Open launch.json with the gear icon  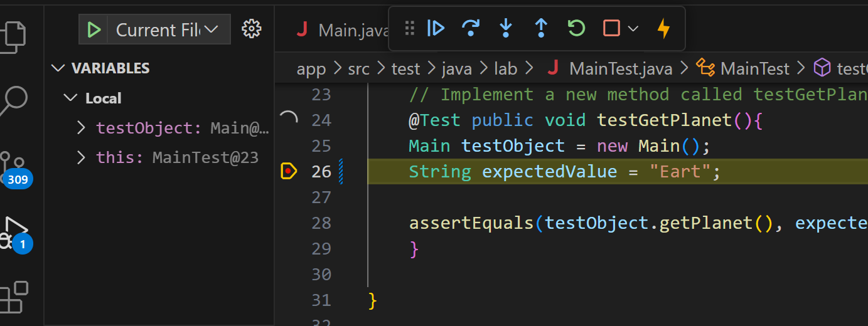pyautogui.click(x=251, y=29)
